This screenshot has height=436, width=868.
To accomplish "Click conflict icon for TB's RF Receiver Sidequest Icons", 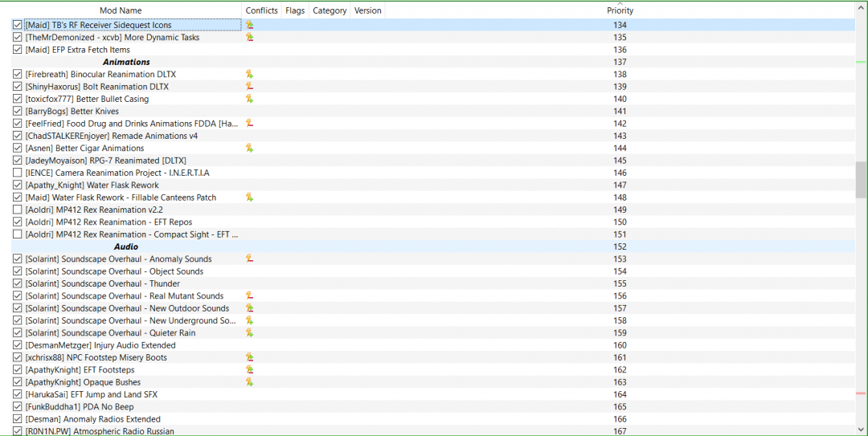I will tap(250, 25).
